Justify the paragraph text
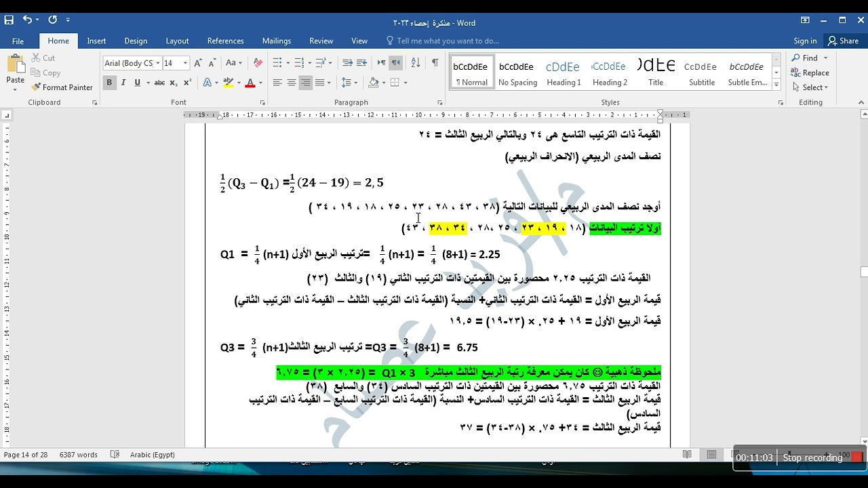 pyautogui.click(x=320, y=83)
